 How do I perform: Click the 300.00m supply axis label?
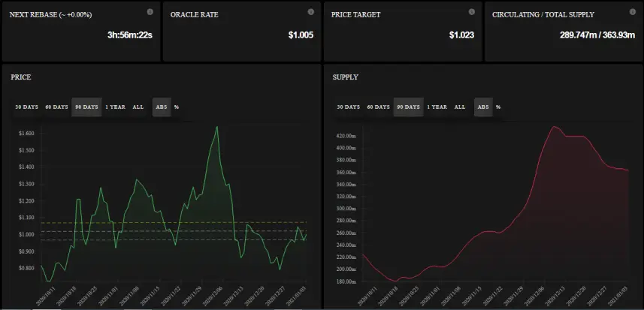(346, 209)
